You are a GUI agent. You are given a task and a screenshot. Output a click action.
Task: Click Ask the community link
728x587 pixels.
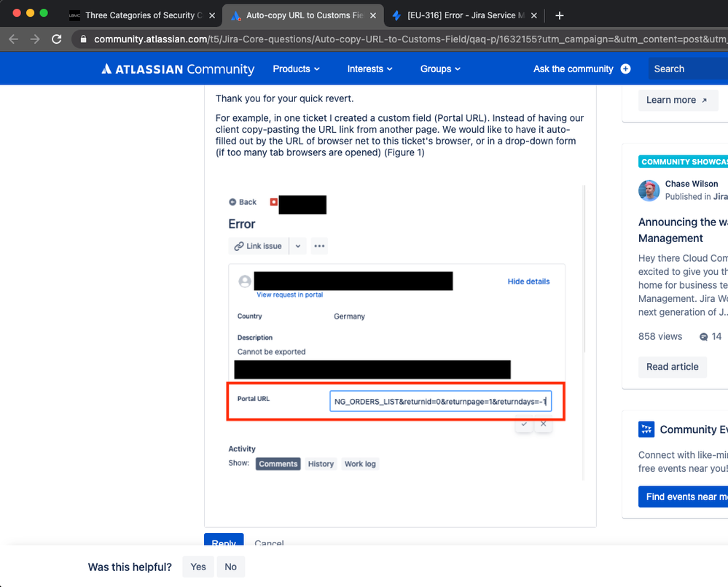click(x=573, y=69)
